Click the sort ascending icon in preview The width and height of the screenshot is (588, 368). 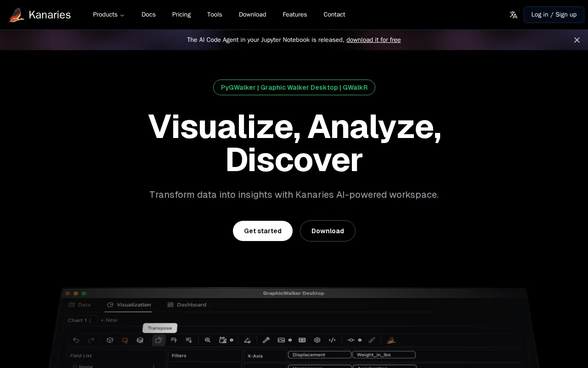tap(174, 340)
